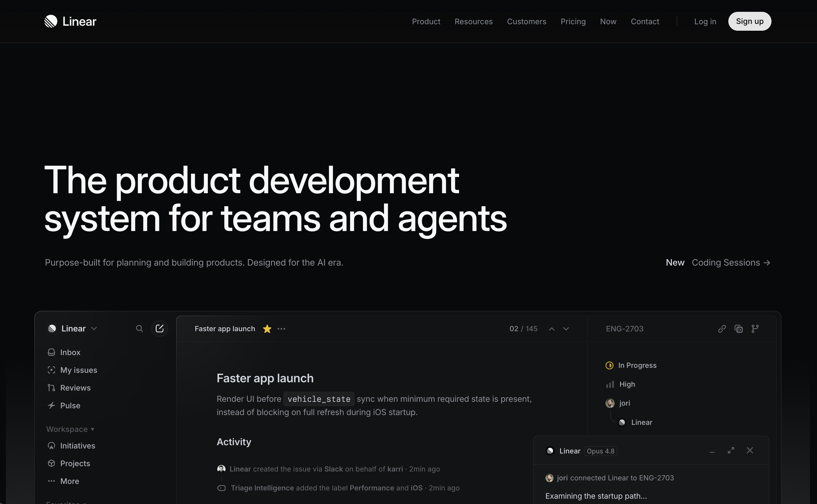This screenshot has width=817, height=504.
Task: Copy the issue link with chain icon
Action: [x=722, y=329]
